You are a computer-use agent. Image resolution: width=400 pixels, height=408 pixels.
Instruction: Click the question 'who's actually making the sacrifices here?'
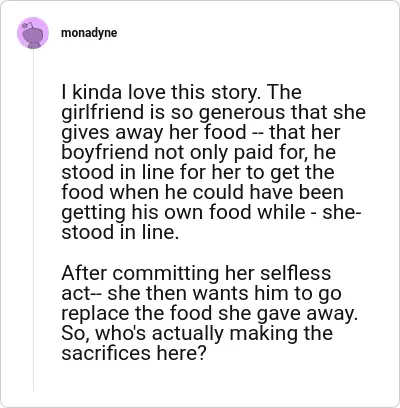(x=197, y=343)
